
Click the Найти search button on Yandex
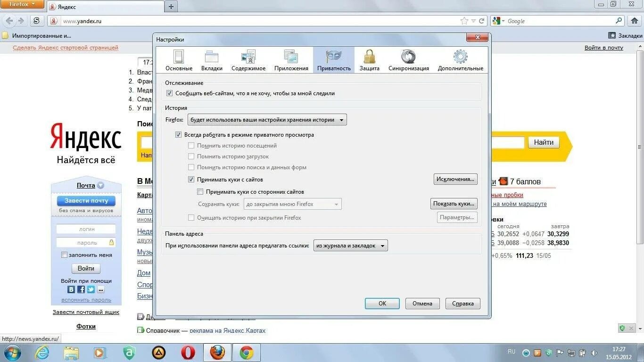(x=544, y=142)
